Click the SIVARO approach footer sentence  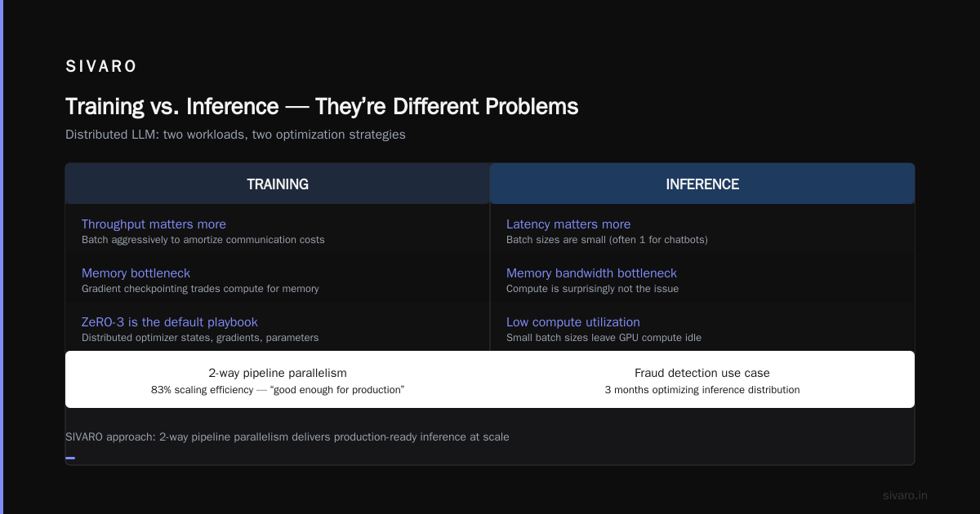pyautogui.click(x=287, y=437)
